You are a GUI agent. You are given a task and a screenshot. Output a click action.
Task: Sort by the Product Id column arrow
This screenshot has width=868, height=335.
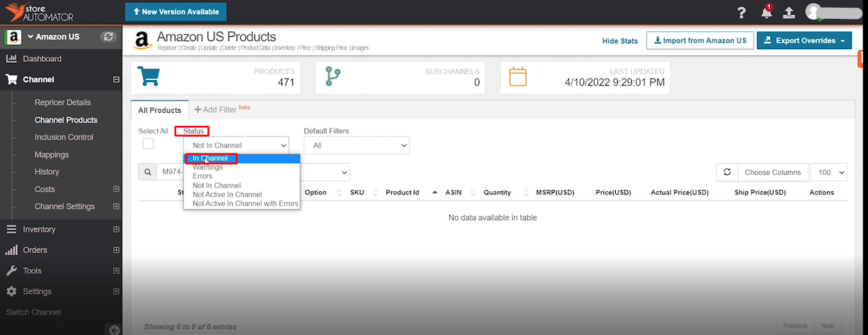[435, 192]
